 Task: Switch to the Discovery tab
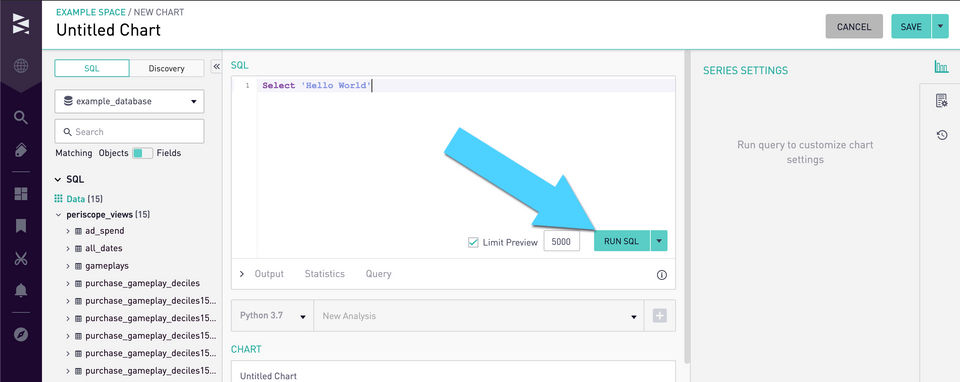pyautogui.click(x=167, y=68)
